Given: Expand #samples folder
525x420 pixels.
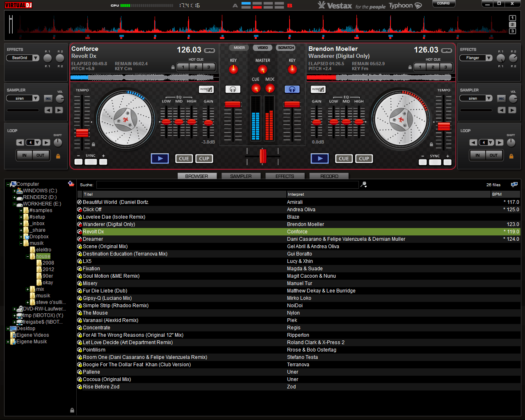Looking at the screenshot, I should coord(21,210).
